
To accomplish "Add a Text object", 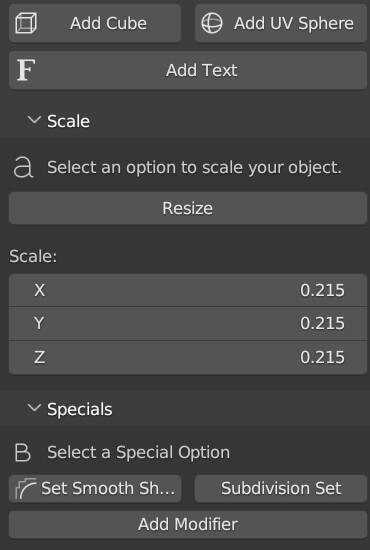I will click(x=188, y=70).
